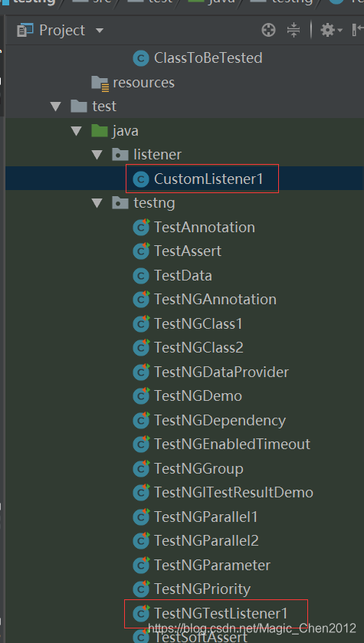Image resolution: width=364 pixels, height=643 pixels.
Task: Click the ClassToBeTested class icon
Action: [x=141, y=58]
